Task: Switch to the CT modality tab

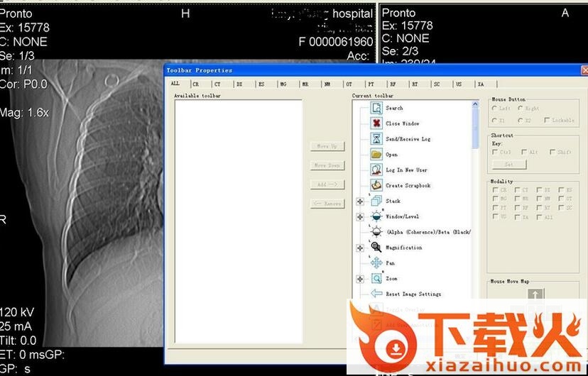Action: (217, 84)
